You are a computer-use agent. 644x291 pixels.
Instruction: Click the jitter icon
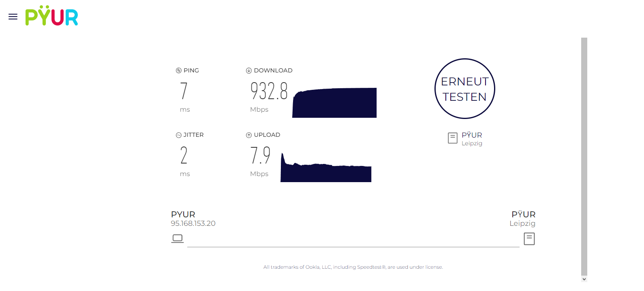coord(179,135)
